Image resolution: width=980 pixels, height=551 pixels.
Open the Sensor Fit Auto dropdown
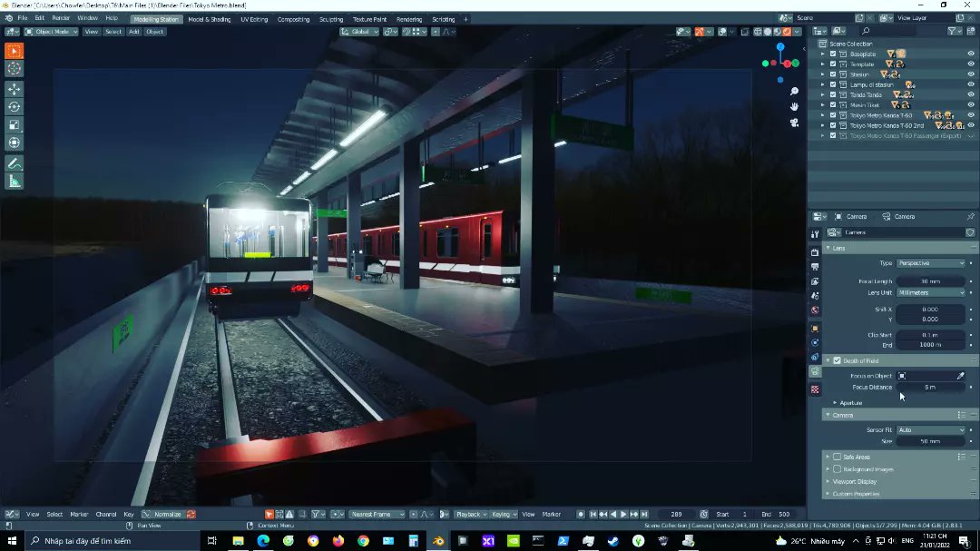click(x=931, y=430)
